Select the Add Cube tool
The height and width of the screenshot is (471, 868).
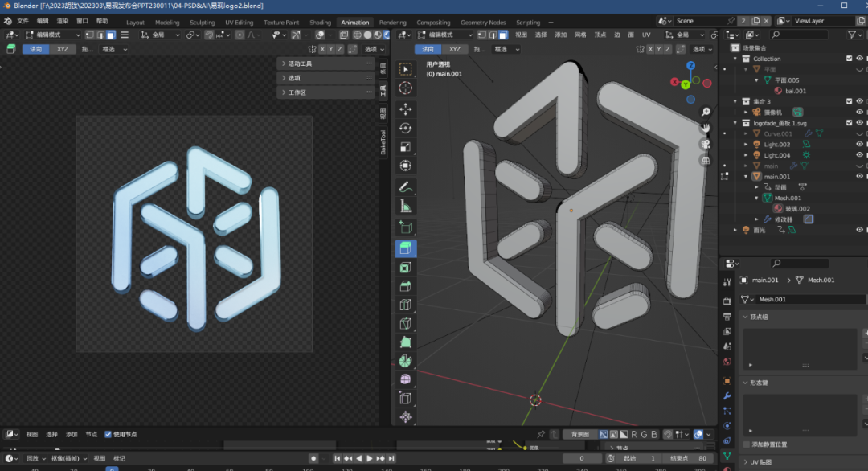pyautogui.click(x=406, y=227)
